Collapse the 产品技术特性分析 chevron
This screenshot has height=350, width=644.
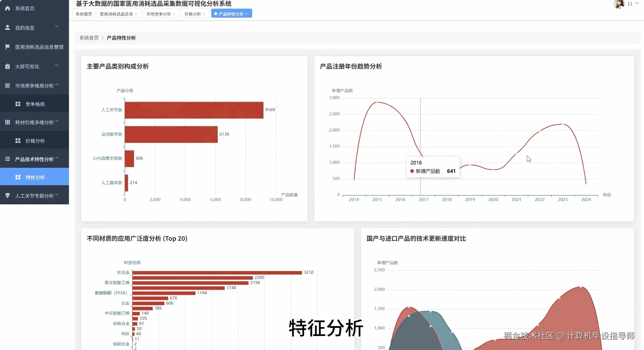(x=57, y=158)
